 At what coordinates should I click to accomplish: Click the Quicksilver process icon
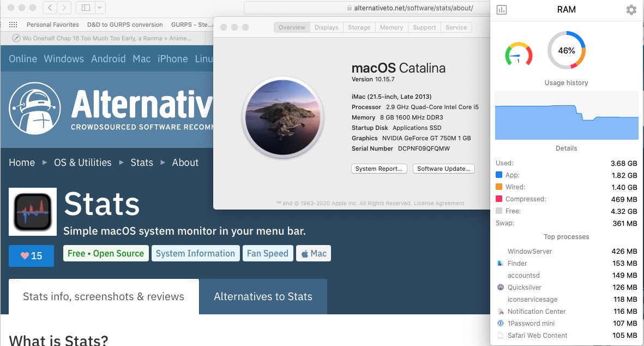coord(500,287)
